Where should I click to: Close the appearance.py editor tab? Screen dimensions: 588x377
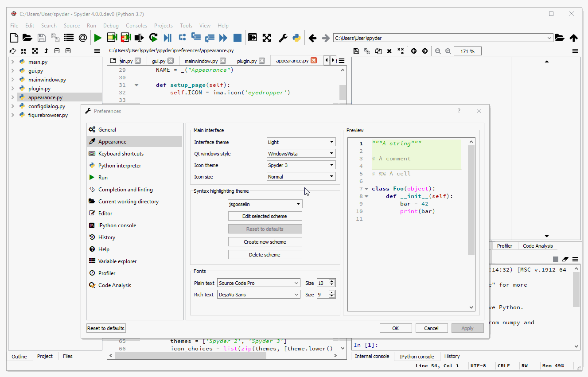click(314, 61)
